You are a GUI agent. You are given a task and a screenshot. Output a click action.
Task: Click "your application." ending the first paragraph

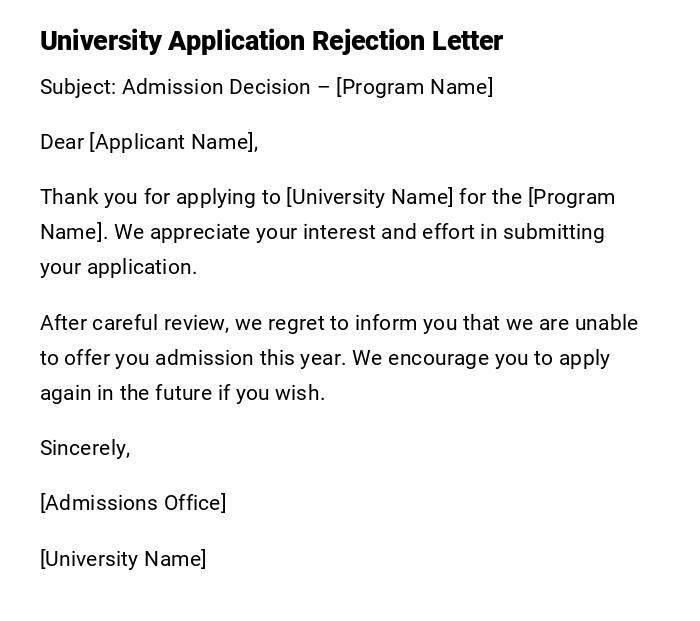pos(118,267)
